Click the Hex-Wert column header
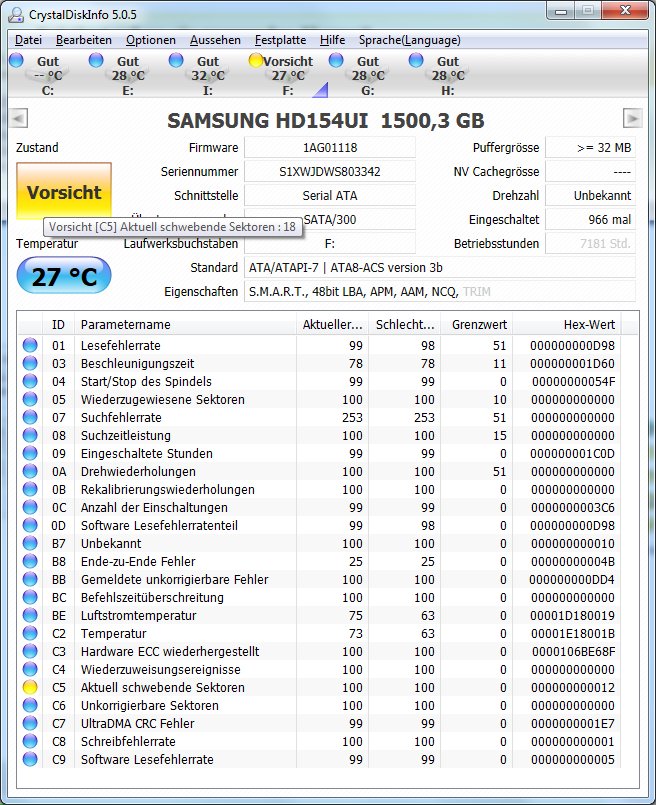 pos(567,324)
